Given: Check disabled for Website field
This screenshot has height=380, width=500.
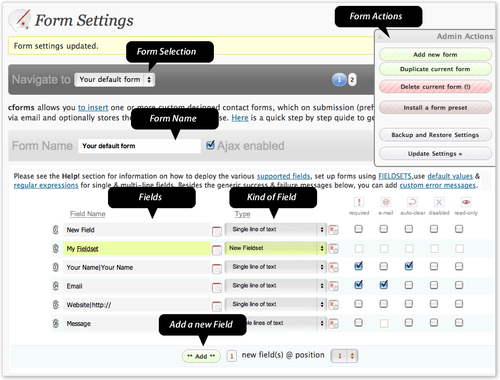Looking at the screenshot, I should click(x=434, y=304).
